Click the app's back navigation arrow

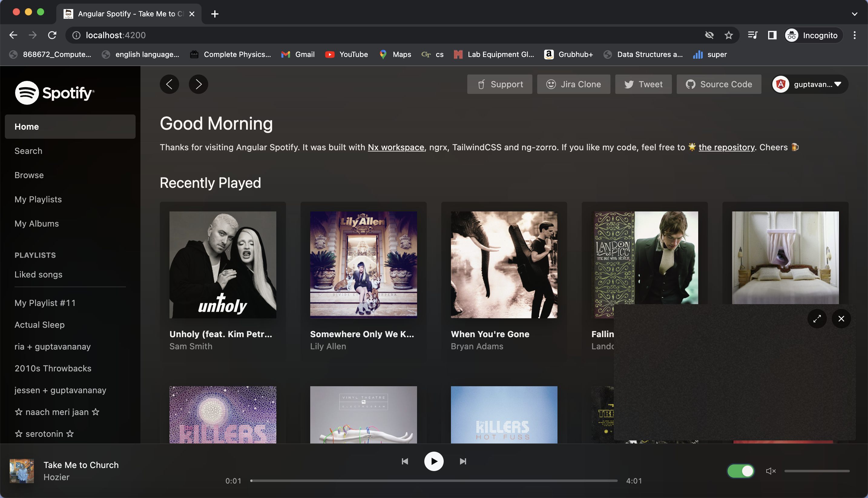169,84
